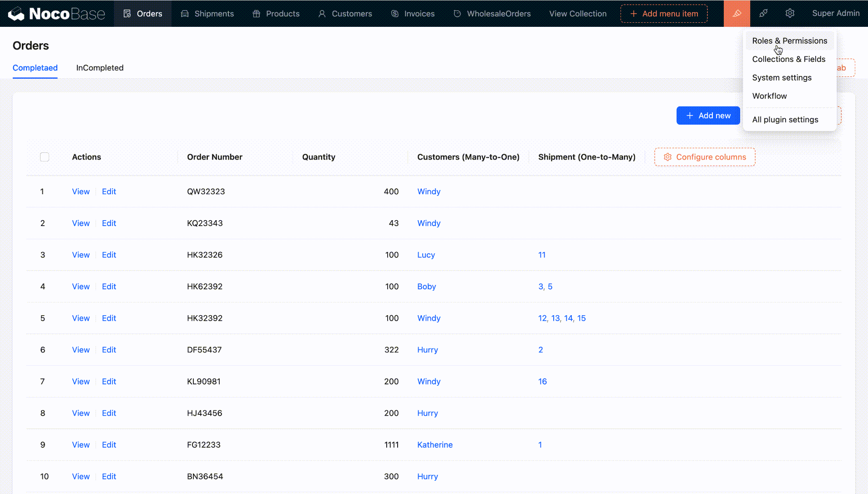Switch to the InCompleted tab
This screenshot has width=868, height=494.
(100, 68)
